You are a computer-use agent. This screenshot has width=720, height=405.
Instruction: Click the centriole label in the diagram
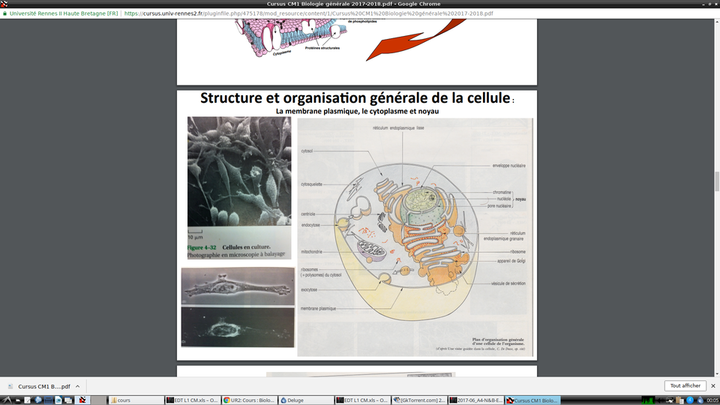coord(308,214)
